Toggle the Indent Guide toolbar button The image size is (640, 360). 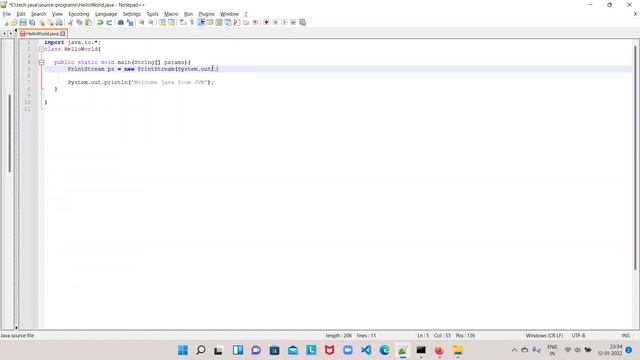201,22
